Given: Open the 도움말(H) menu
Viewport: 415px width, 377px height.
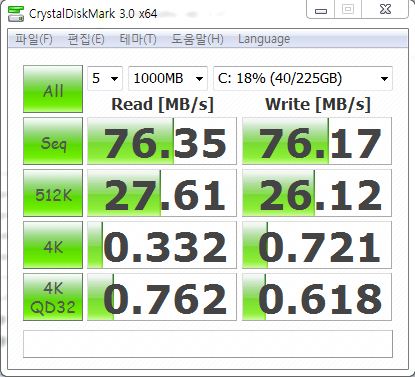Looking at the screenshot, I should pos(197,39).
